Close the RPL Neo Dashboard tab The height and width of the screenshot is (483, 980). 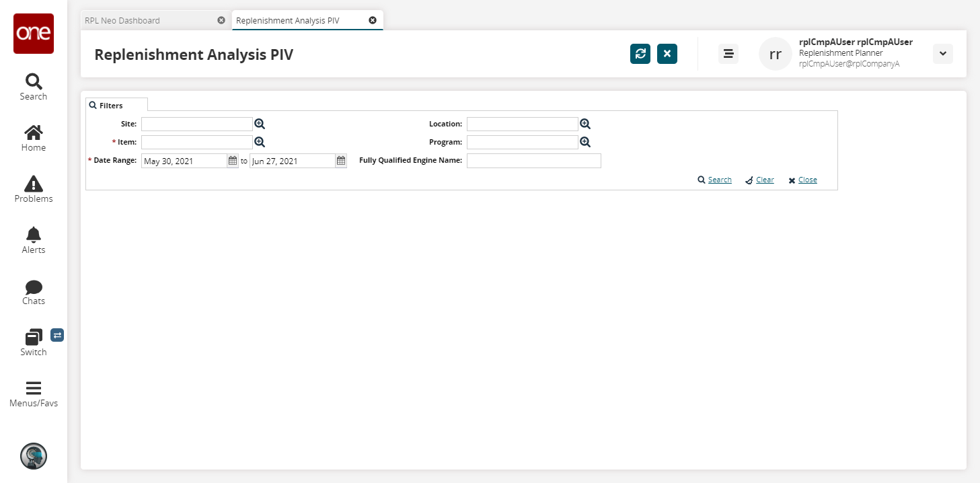tap(221, 20)
